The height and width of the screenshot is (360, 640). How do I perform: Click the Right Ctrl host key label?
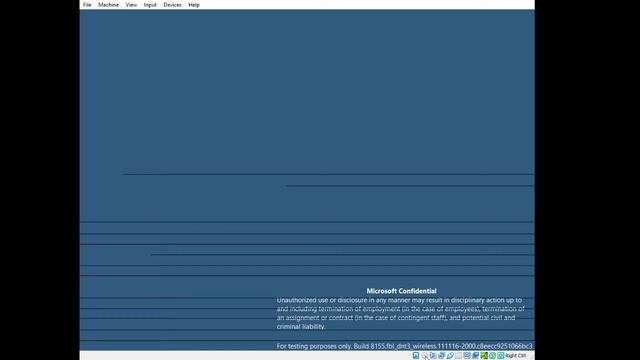516,356
